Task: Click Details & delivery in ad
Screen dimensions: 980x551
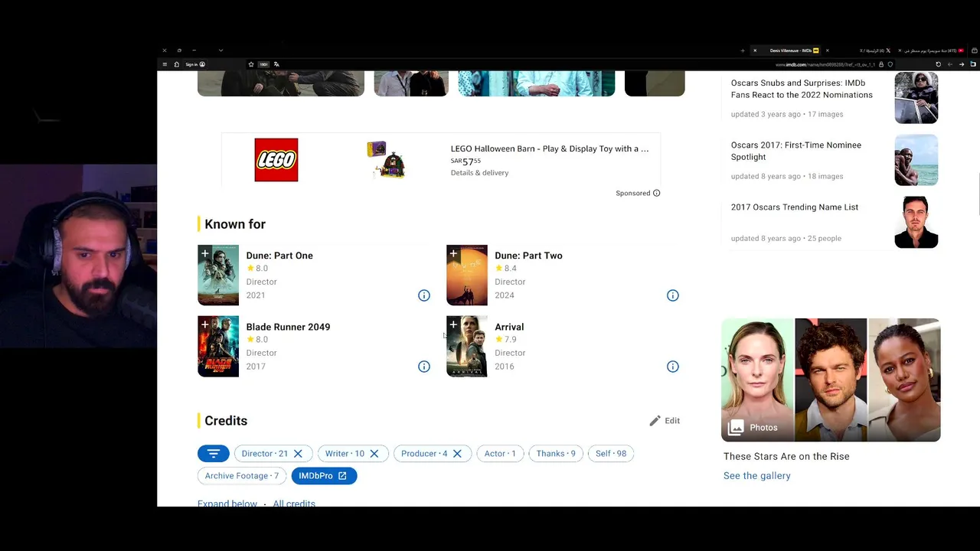Action: [479, 173]
